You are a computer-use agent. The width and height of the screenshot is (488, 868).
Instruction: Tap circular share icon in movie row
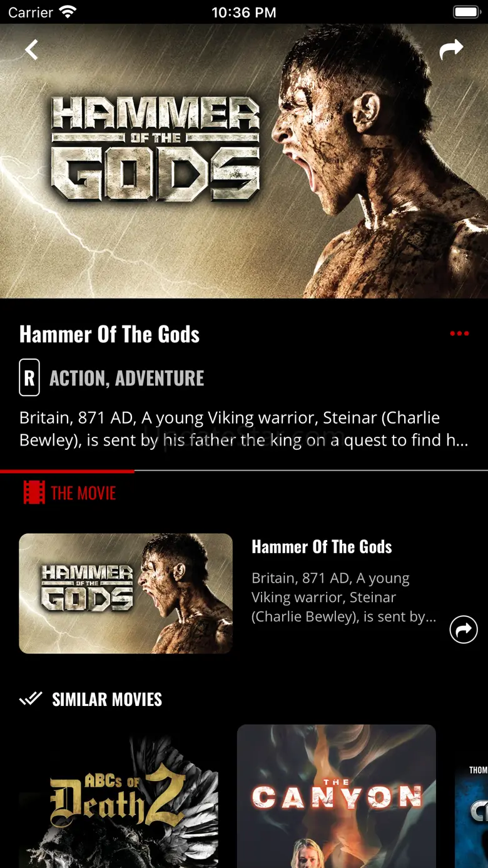click(464, 630)
